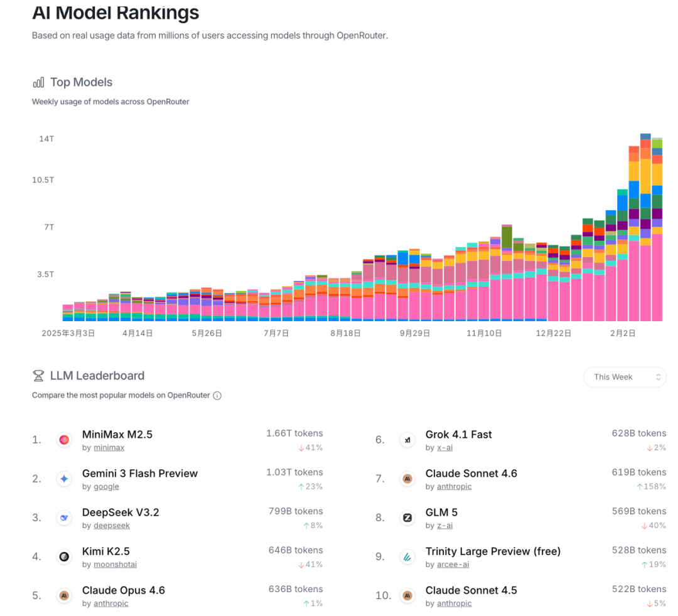Open the This Week time range dropdown
678x616 pixels.
click(x=625, y=377)
